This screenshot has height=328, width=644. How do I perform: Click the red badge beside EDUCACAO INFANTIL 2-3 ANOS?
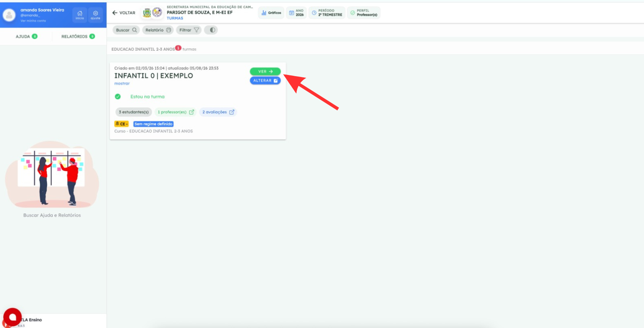(178, 48)
